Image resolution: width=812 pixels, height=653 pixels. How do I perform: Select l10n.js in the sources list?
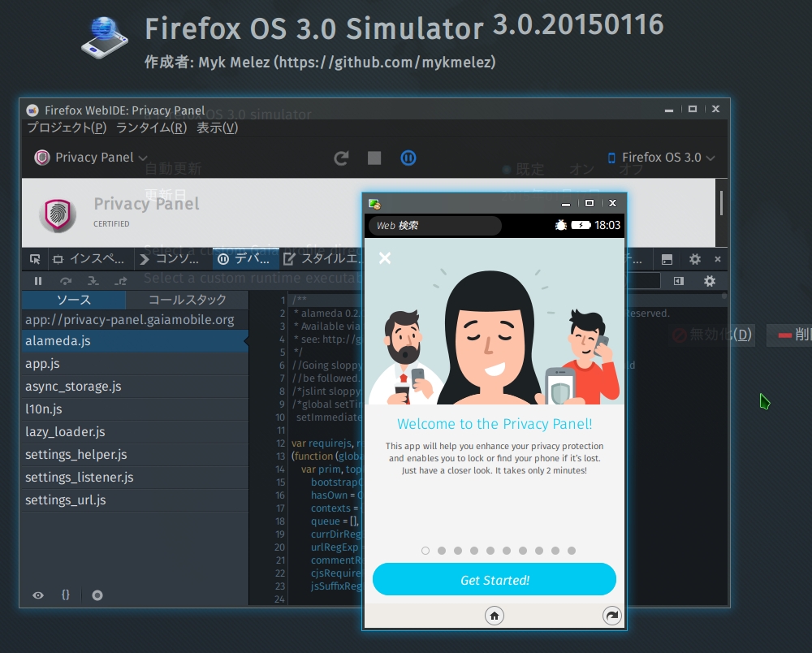coord(135,409)
